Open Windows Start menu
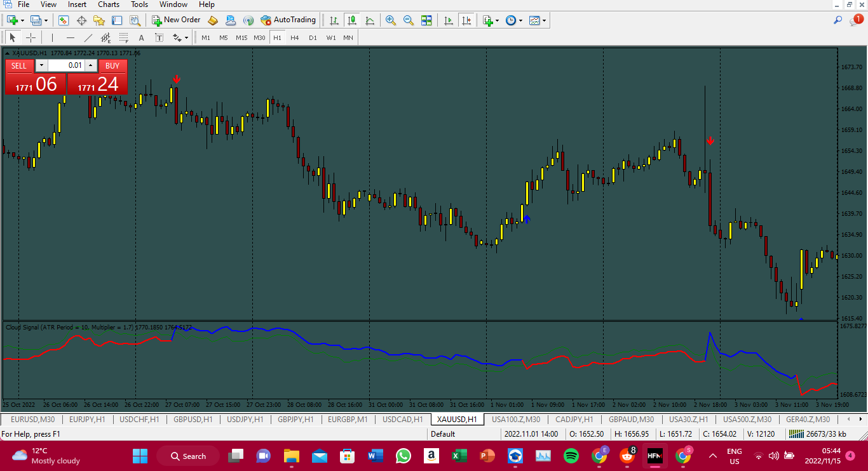Viewport: 868px width, 471px height. [x=140, y=456]
